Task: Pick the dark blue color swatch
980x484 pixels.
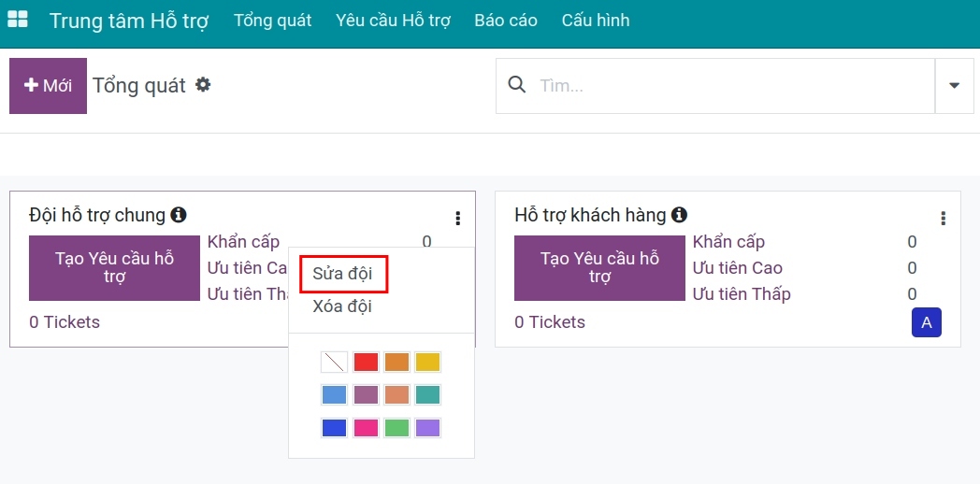Action: click(335, 428)
